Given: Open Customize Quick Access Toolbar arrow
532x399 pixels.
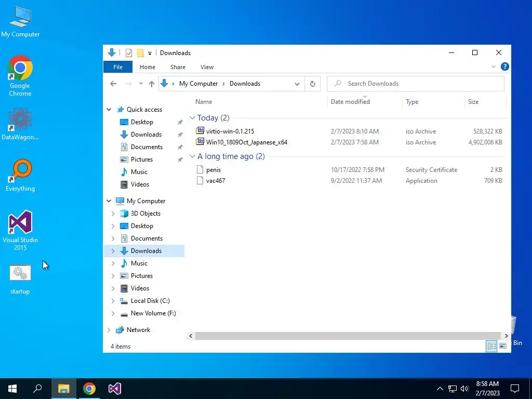Looking at the screenshot, I should coord(150,54).
